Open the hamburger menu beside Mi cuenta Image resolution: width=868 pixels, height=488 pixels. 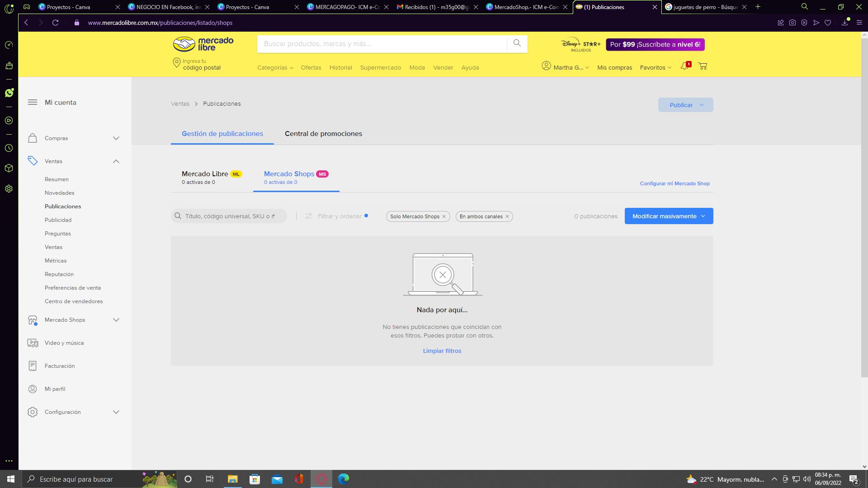[x=33, y=103]
